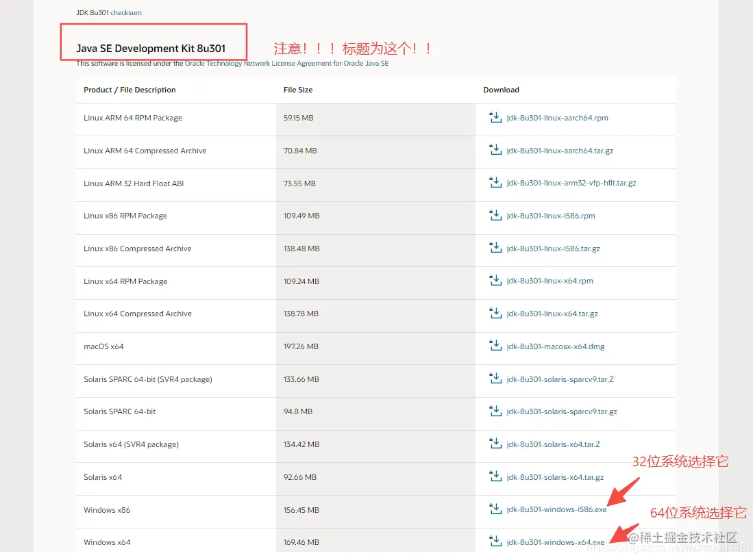Download jdk-8u301-solaris-sparcv9.tar.Z link
Viewport: 753px width, 560px height.
(x=560, y=379)
